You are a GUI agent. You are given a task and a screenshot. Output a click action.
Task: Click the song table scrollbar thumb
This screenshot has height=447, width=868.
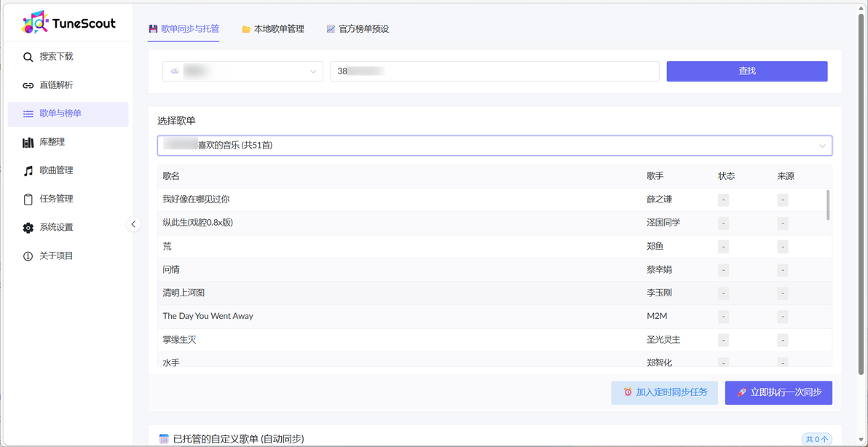tap(828, 205)
